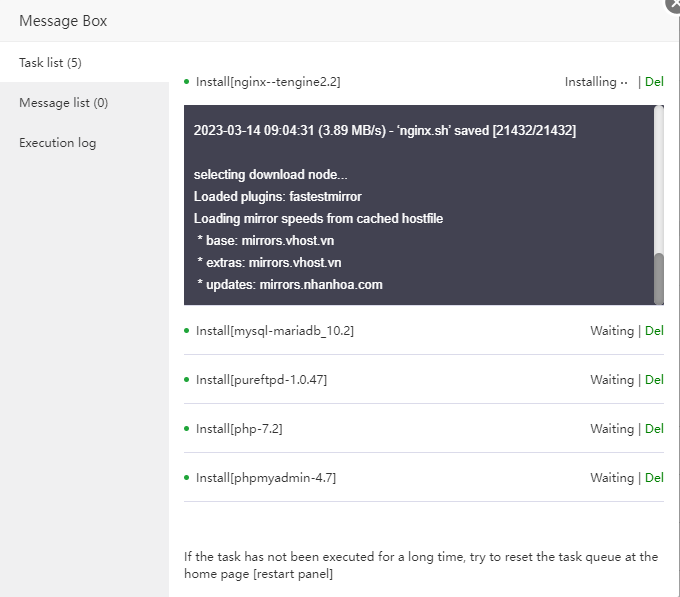
Task: Delete the nginx--tengine2.2 install task
Action: click(x=654, y=82)
